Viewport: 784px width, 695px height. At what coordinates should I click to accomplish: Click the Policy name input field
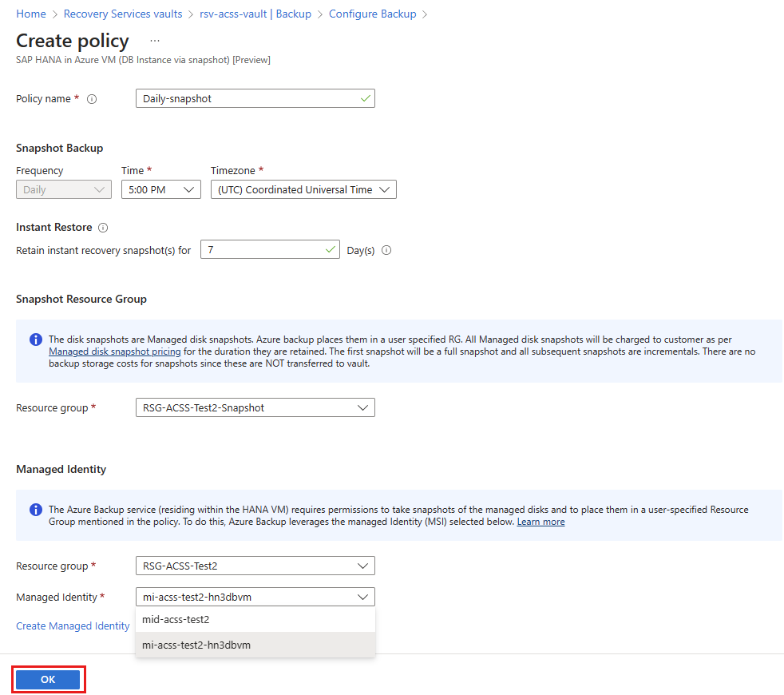[255, 98]
